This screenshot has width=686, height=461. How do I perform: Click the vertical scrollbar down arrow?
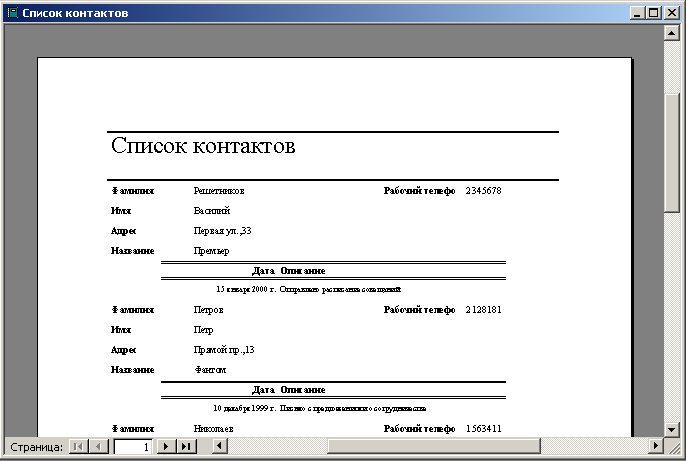click(x=672, y=430)
